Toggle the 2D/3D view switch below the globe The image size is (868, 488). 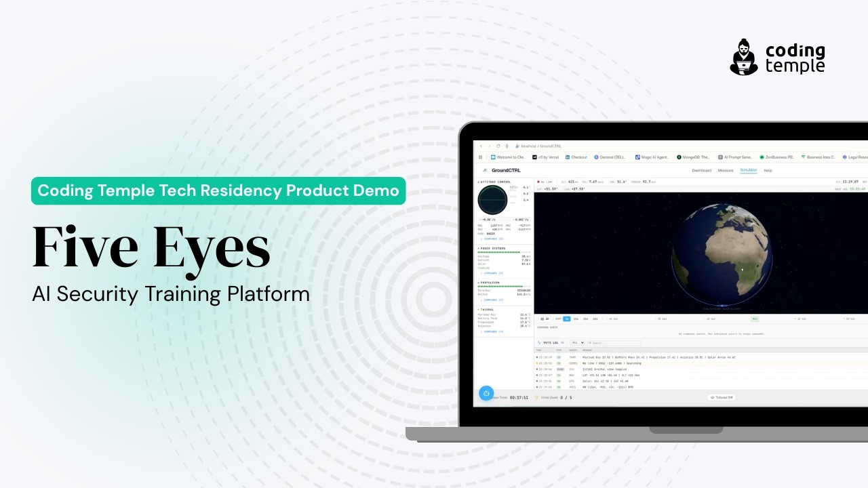click(x=544, y=319)
